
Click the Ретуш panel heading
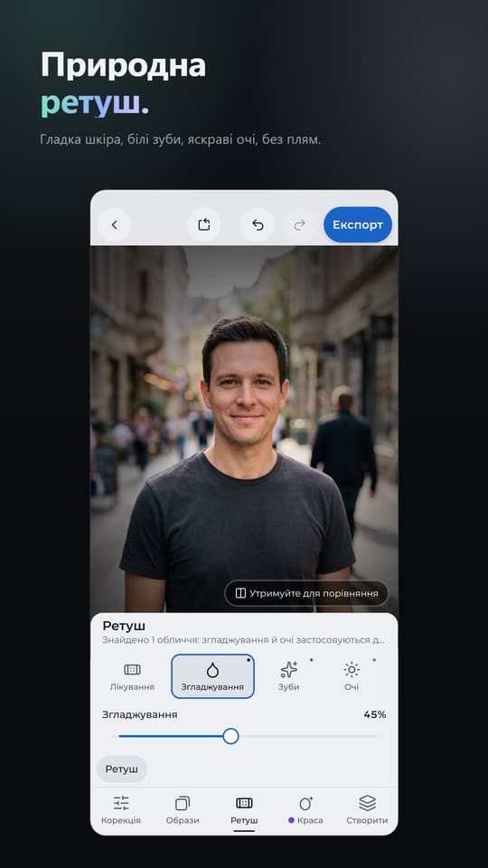(x=124, y=626)
